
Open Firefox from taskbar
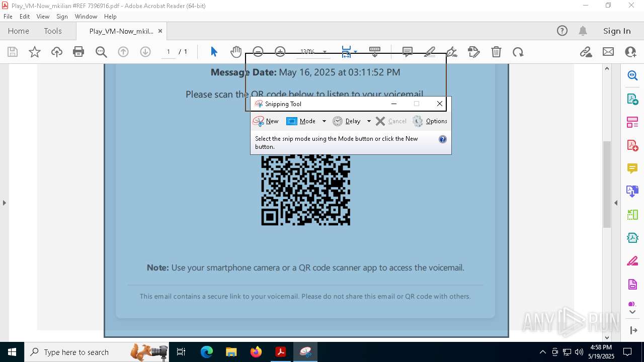(256, 352)
